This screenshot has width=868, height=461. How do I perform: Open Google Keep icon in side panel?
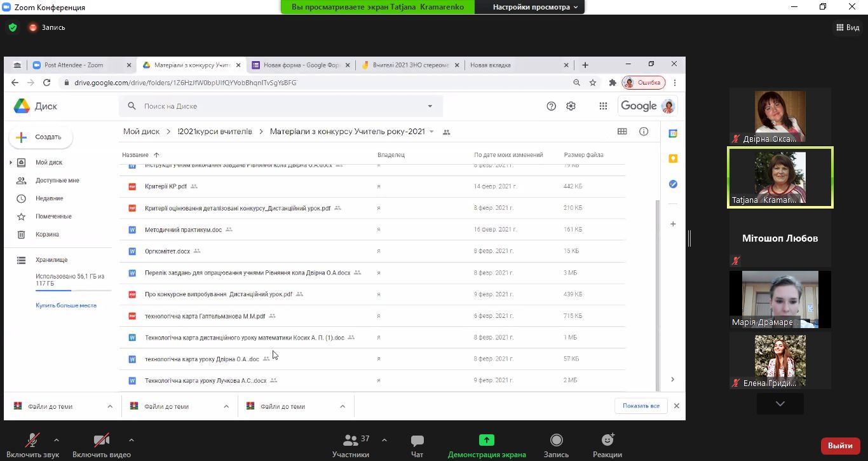click(673, 158)
